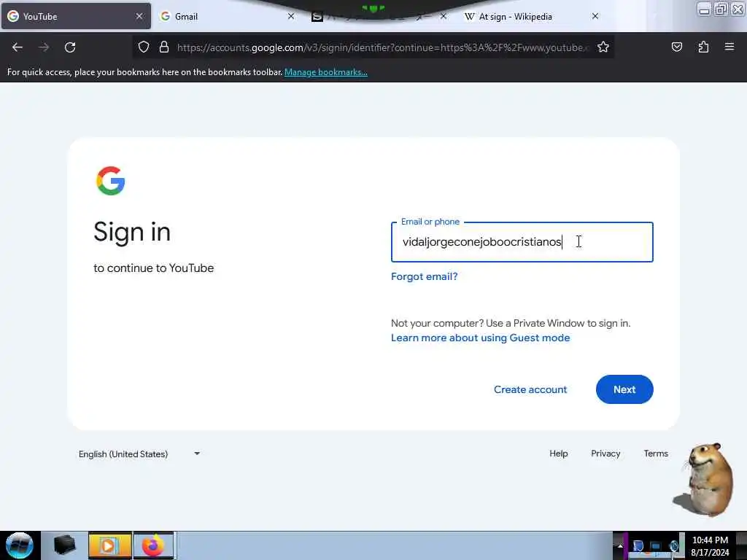Click the Show desktop strip
This screenshot has width=747, height=560.
(741, 545)
